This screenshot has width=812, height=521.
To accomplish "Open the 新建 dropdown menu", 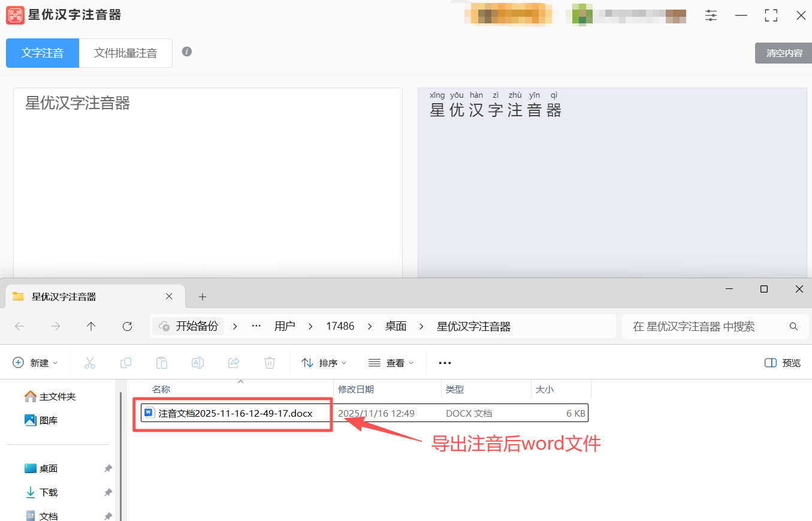I will click(35, 363).
